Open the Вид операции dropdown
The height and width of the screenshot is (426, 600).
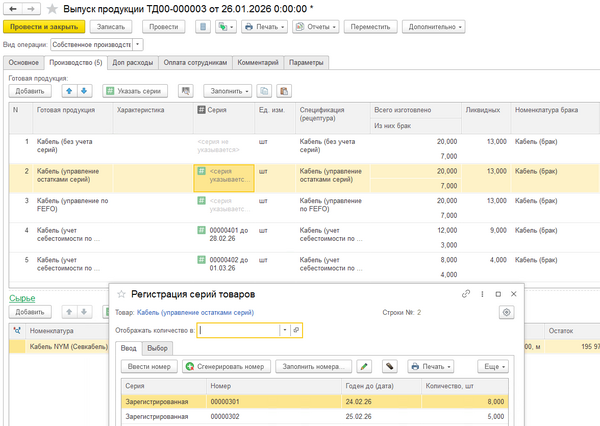[x=137, y=44]
